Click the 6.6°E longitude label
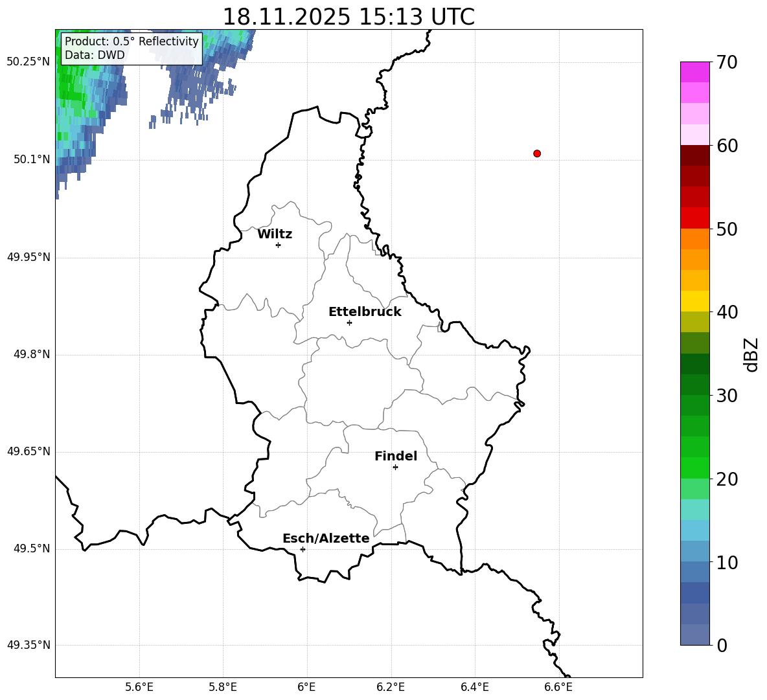This screenshot has height=700, width=767. tap(558, 687)
